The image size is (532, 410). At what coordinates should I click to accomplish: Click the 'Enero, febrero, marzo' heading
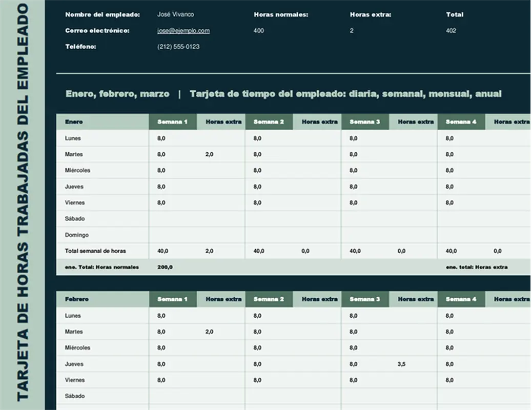[117, 94]
